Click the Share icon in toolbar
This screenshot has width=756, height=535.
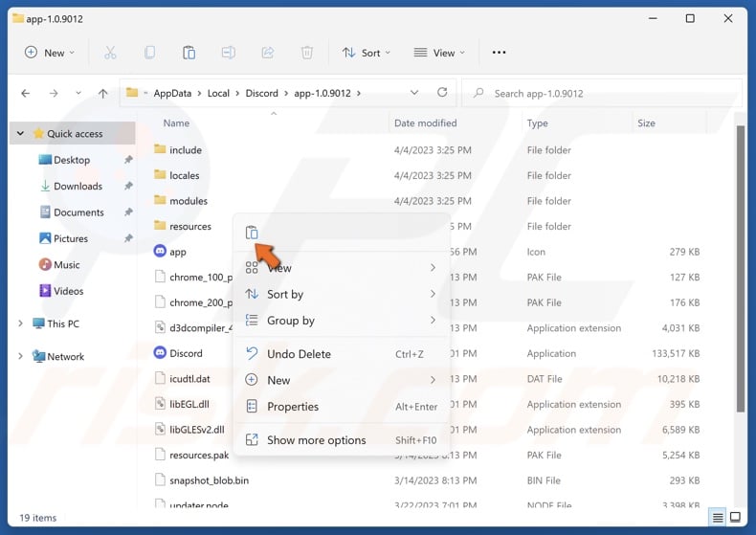267,53
